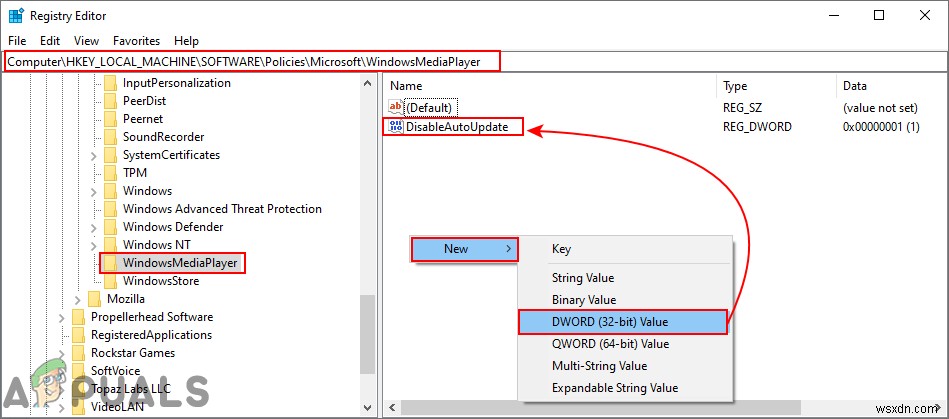
Task: Click the Rockstar Games folder icon
Action: point(78,353)
